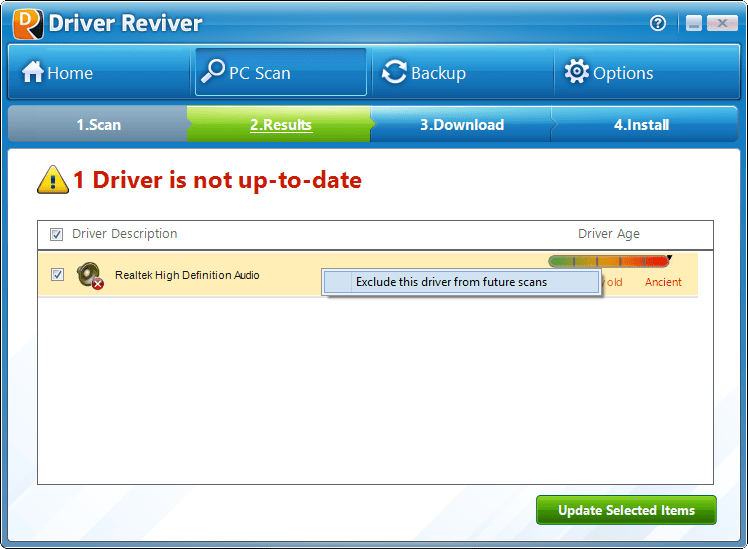The image size is (748, 549).
Task: Select the Realtek High Definition Audio text
Action: pyautogui.click(x=187, y=275)
